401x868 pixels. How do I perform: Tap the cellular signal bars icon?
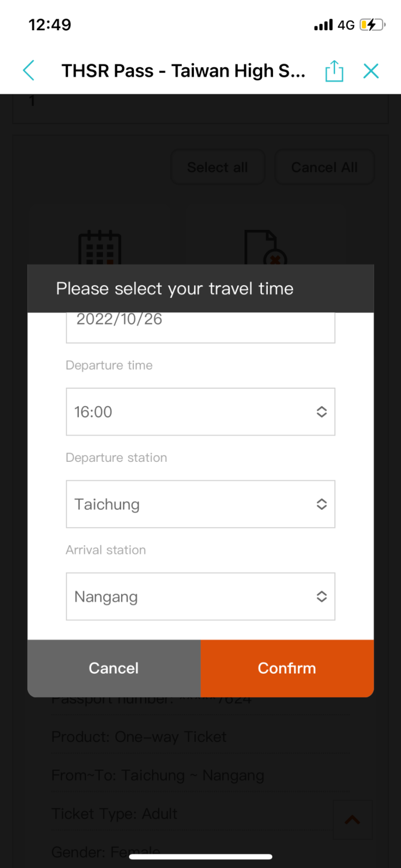[x=323, y=25]
